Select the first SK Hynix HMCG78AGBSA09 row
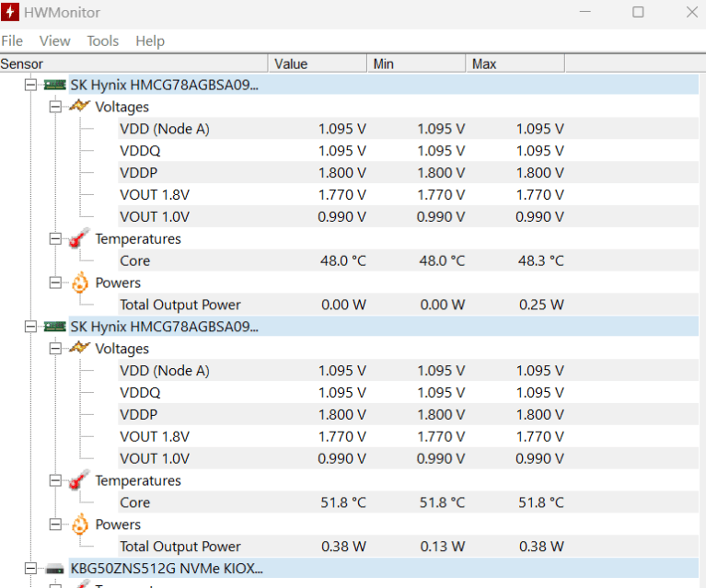This screenshot has height=588, width=706. [x=383, y=85]
